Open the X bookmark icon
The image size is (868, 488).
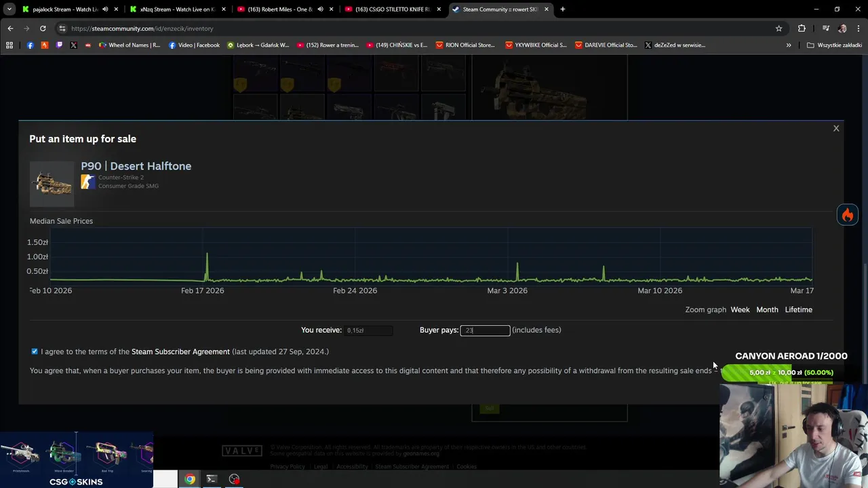[x=73, y=45]
